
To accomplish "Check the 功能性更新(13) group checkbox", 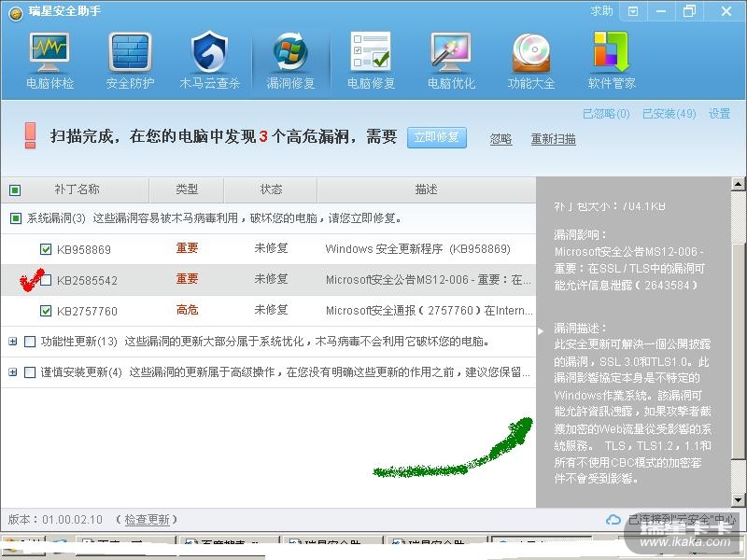I will click(x=30, y=342).
